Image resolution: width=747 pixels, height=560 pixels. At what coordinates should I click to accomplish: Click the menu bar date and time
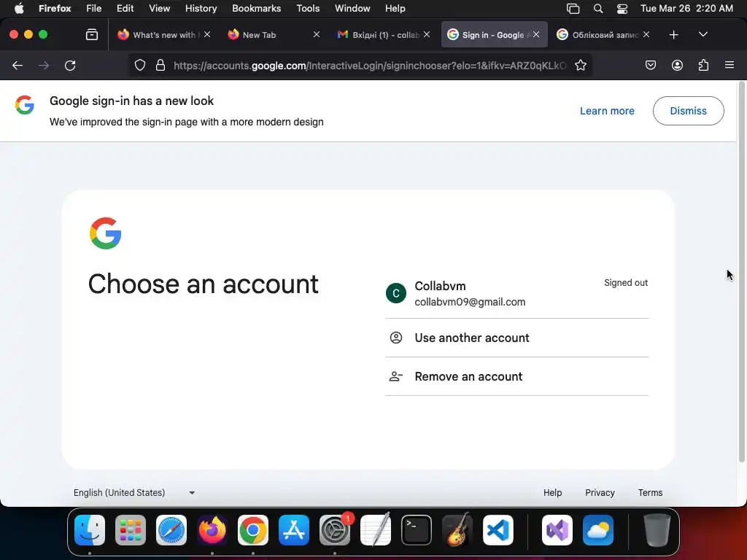click(x=686, y=8)
